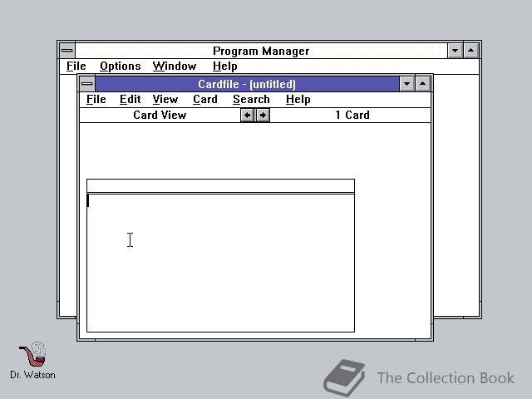Image resolution: width=532 pixels, height=399 pixels.
Task: Open Program Manager's File menu
Action: 76,66
